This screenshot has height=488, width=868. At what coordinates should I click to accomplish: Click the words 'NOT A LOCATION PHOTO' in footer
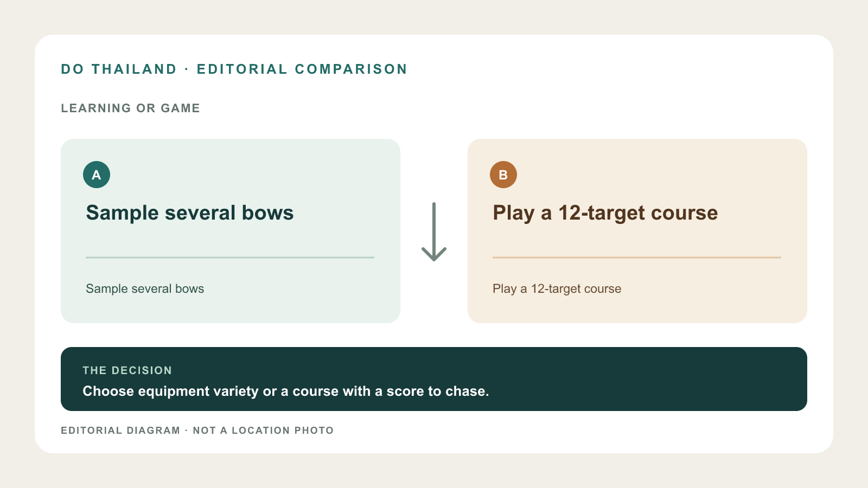coord(264,431)
